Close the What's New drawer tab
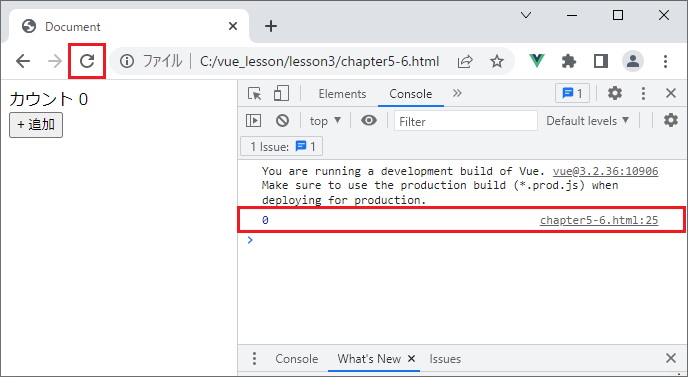This screenshot has height=377, width=688. (411, 359)
